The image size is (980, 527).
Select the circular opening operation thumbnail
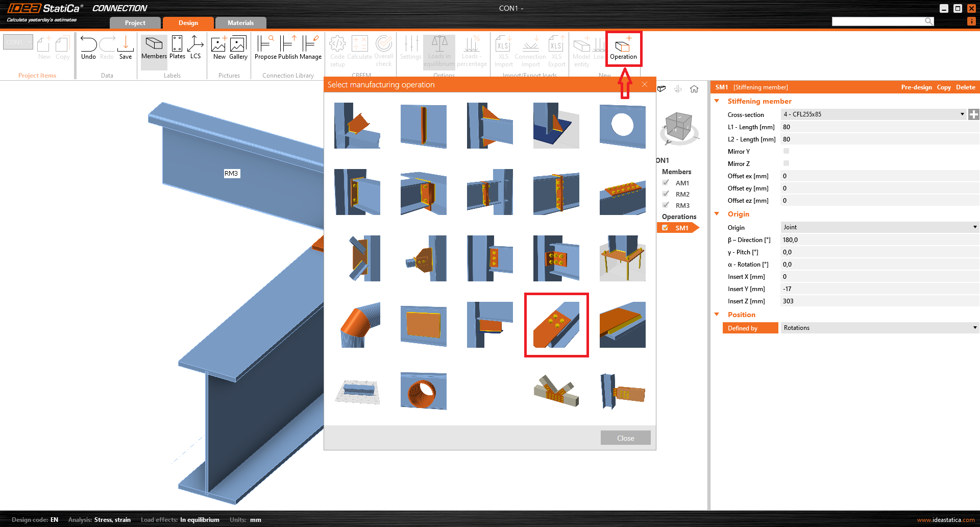622,126
